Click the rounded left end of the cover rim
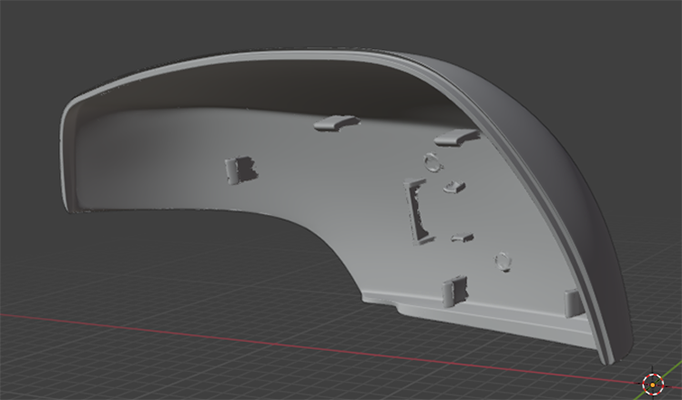The width and height of the screenshot is (682, 400). (x=68, y=150)
